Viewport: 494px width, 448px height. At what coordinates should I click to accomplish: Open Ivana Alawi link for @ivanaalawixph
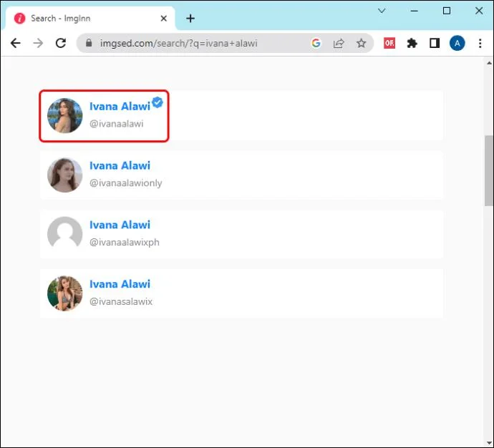coord(120,225)
